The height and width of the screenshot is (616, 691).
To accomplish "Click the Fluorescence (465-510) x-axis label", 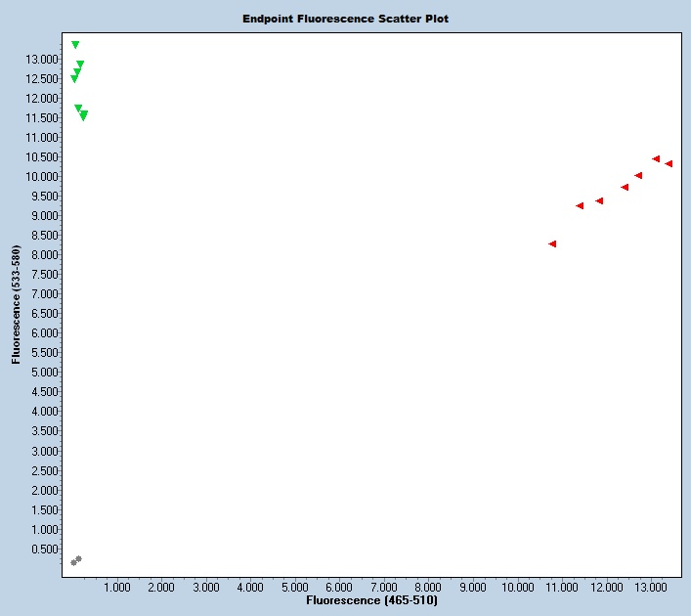I will 371,599.
